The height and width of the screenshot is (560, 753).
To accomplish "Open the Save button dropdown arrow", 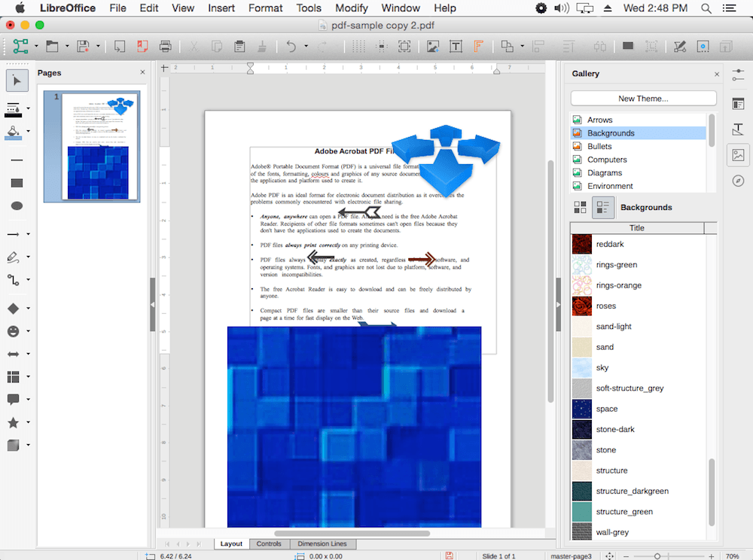I will pyautogui.click(x=98, y=46).
